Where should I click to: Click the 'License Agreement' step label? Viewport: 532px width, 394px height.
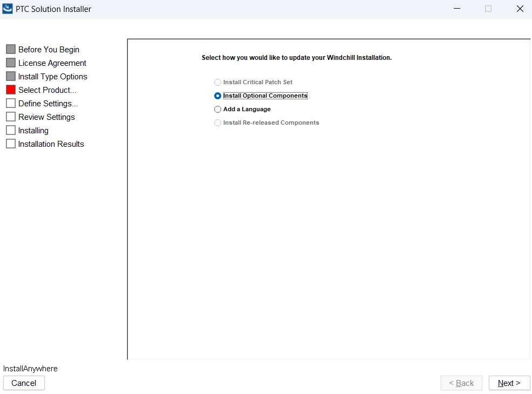point(52,63)
